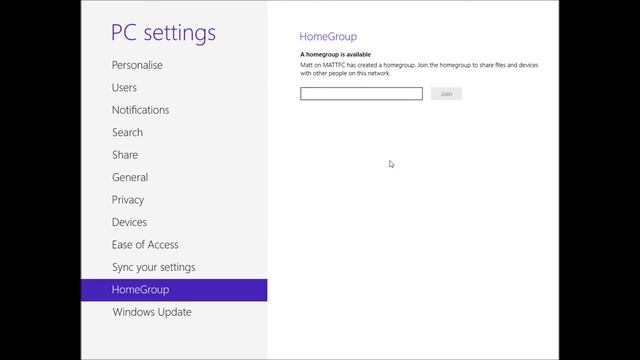
Task: Click the PC settings title
Action: 163,33
